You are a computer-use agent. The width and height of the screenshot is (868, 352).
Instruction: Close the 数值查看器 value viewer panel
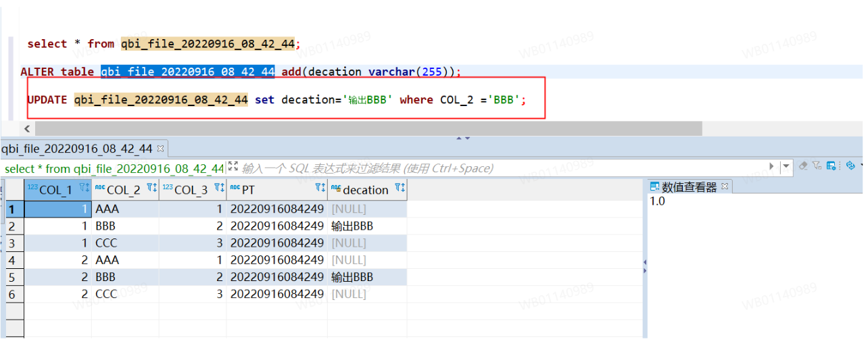725,186
